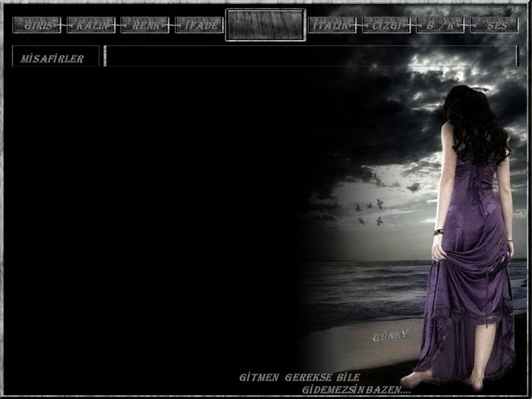
Task: Select the MISAFIRLER guests tab
Action: point(55,59)
